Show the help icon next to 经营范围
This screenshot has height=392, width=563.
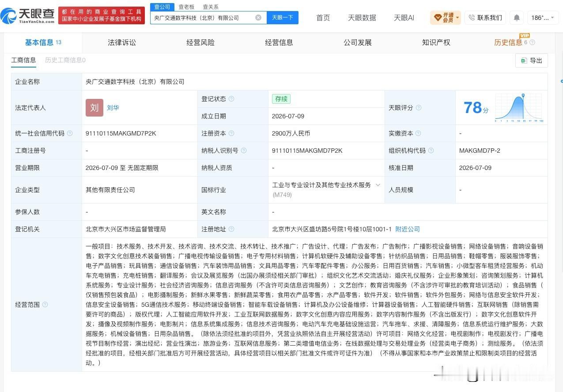[45, 305]
